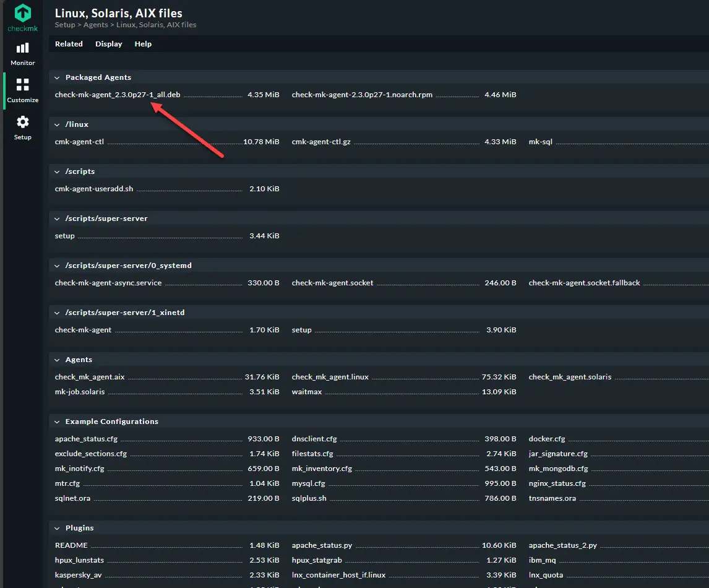The width and height of the screenshot is (709, 588).
Task: Go to Setup in the breadcrumb
Action: [x=65, y=24]
